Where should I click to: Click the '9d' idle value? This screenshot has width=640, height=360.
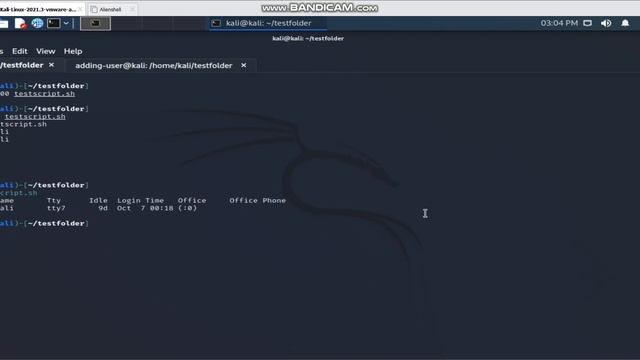coord(103,208)
